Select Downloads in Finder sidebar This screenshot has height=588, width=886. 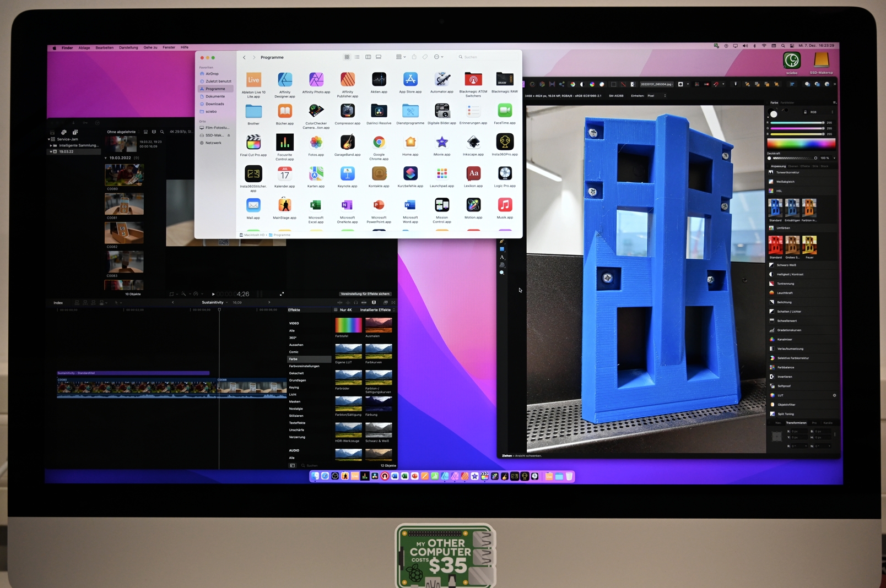(215, 104)
